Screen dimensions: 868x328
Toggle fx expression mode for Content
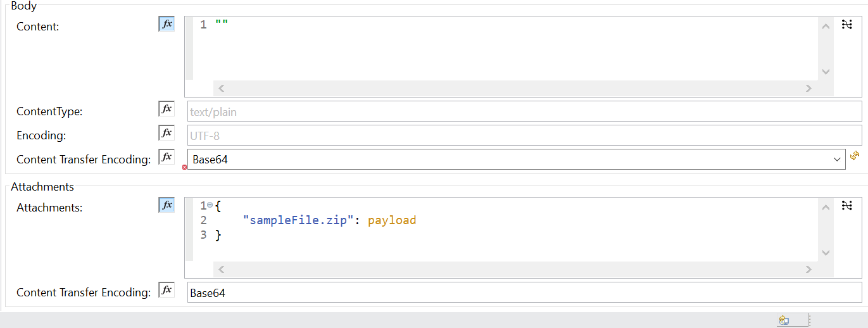(x=167, y=24)
